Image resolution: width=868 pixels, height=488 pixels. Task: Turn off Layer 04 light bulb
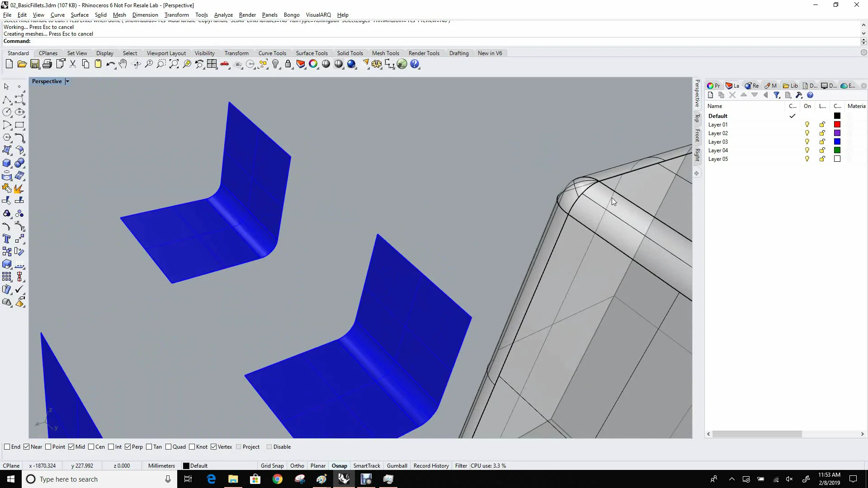[x=807, y=150]
